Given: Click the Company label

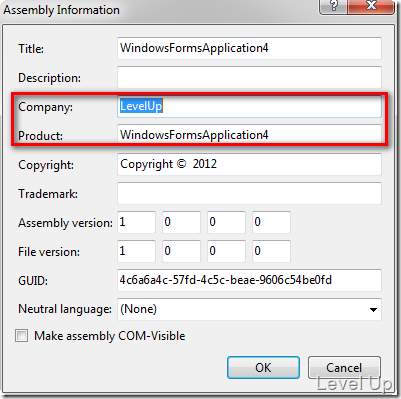Looking at the screenshot, I should point(45,107).
